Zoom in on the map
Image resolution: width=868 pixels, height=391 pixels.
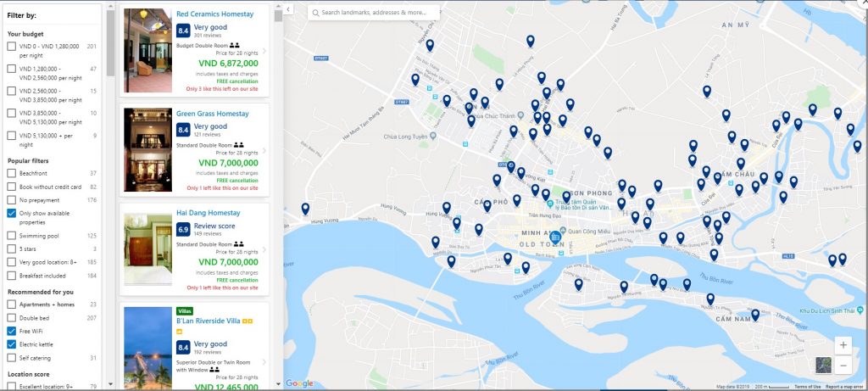pos(843,345)
